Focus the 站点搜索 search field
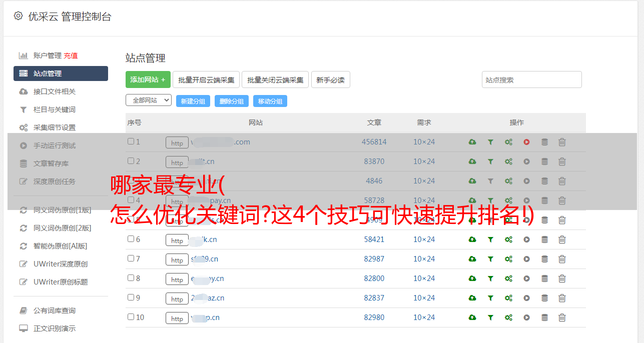The height and width of the screenshot is (343, 644). [532, 79]
